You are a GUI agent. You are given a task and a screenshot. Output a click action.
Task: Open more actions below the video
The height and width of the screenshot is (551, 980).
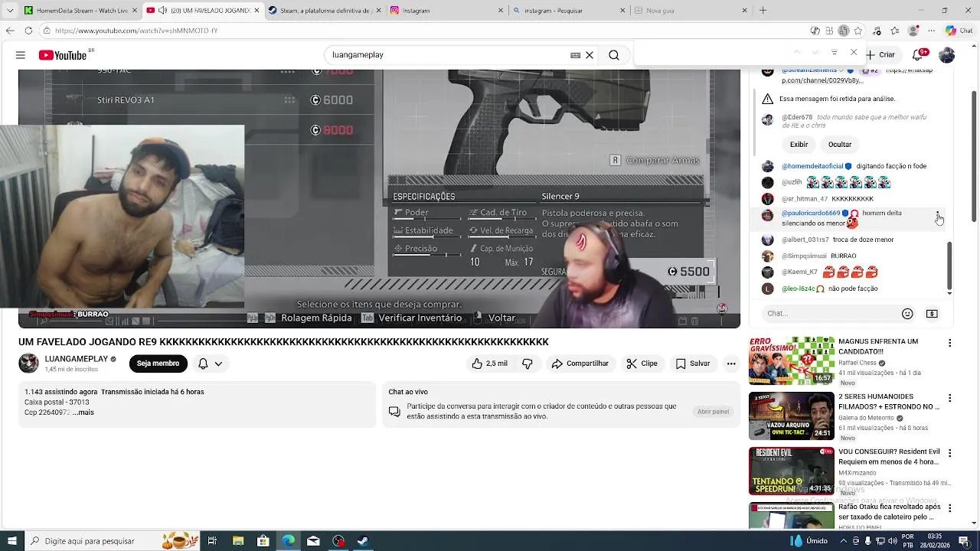[x=731, y=364]
